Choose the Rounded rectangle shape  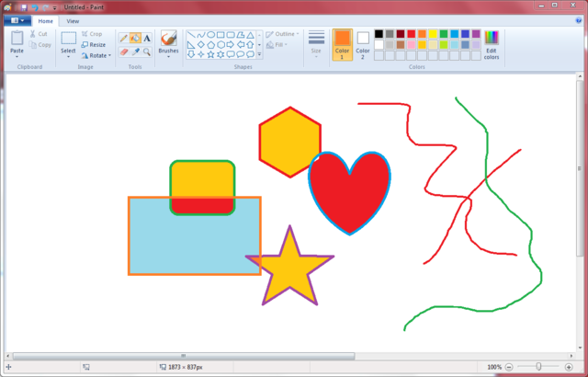coord(231,35)
